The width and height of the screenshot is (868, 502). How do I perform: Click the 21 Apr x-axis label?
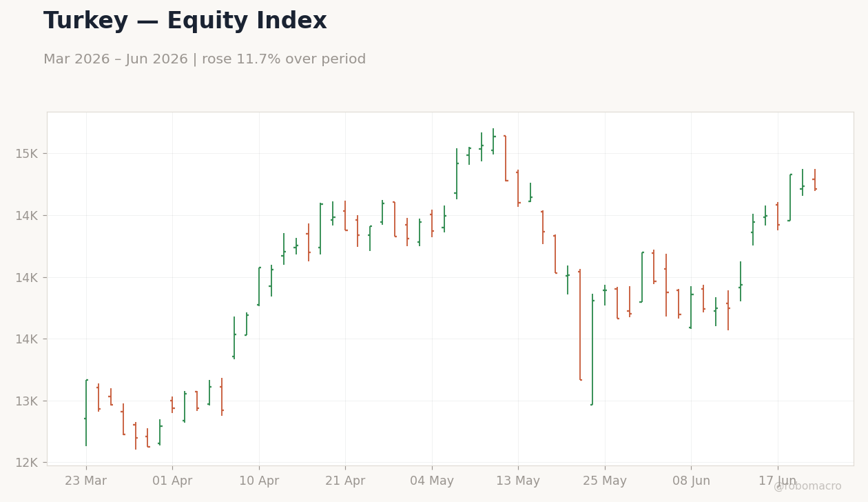345,481
